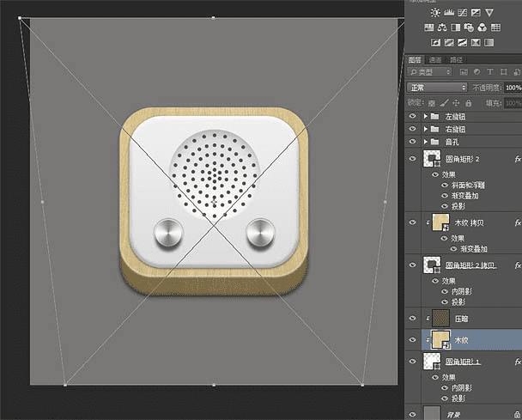Open the 类型 layer filter dropdown
Image resolution: width=522 pixels, height=420 pixels.
point(430,72)
